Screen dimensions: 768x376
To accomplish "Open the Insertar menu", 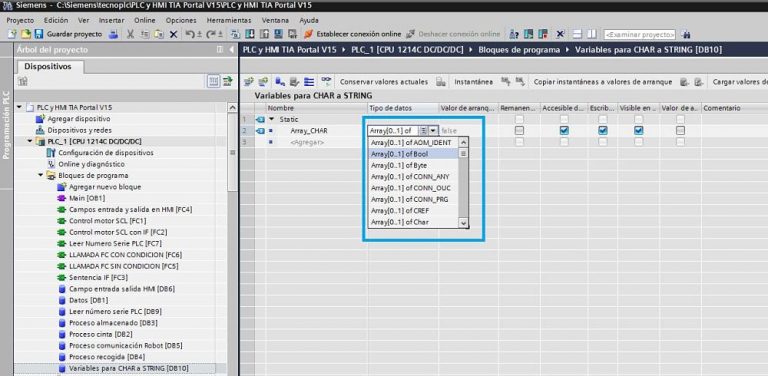I will (x=112, y=21).
